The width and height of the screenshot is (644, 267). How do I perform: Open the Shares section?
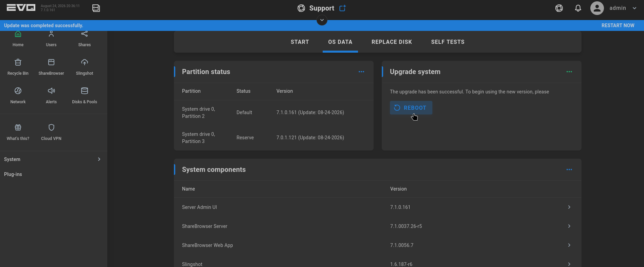[85, 39]
